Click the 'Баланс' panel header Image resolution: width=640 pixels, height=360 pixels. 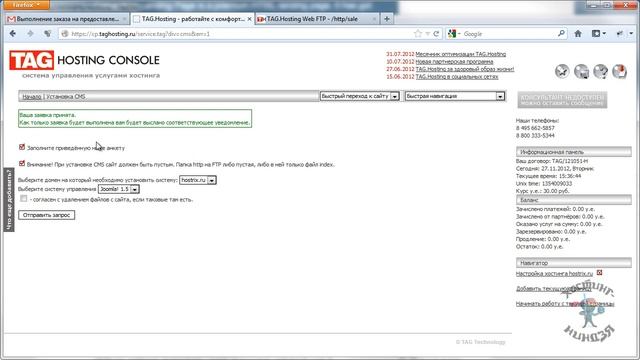(x=573, y=200)
